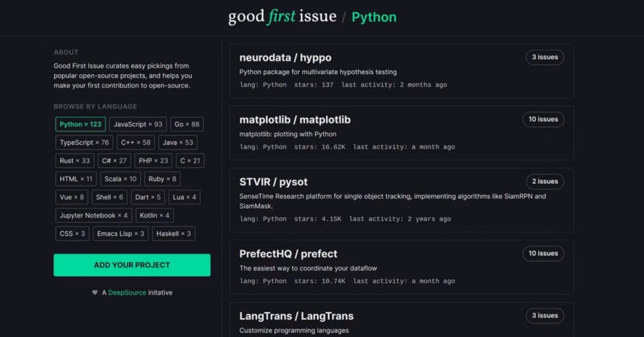The image size is (644, 337).
Task: Select the Rust × 33 tag
Action: point(75,161)
